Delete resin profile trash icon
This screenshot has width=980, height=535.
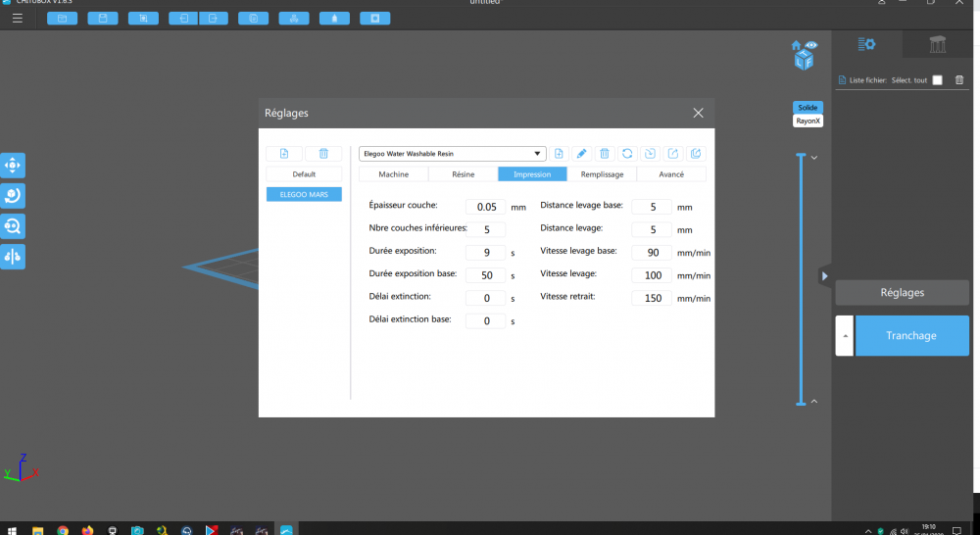[x=605, y=154]
